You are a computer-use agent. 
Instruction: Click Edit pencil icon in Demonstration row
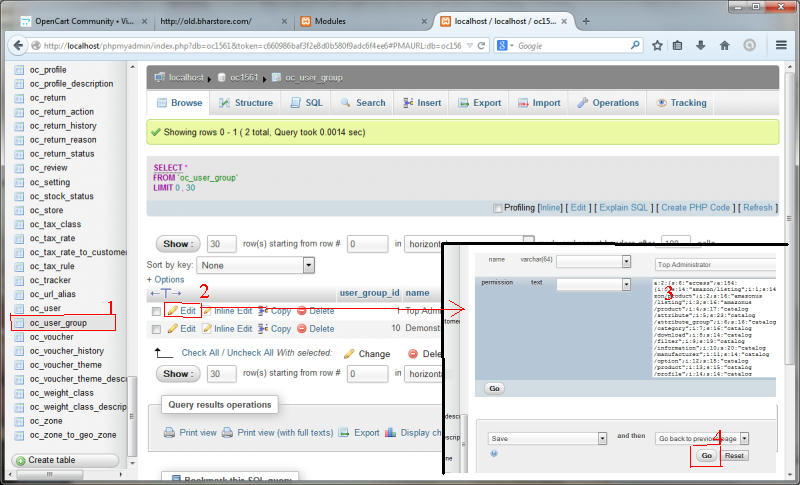(173, 328)
